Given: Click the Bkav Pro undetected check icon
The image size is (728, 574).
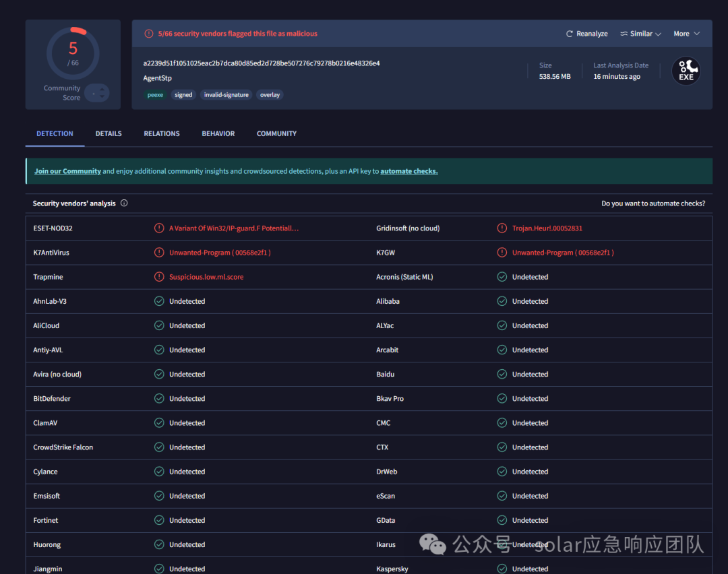Looking at the screenshot, I should point(502,399).
